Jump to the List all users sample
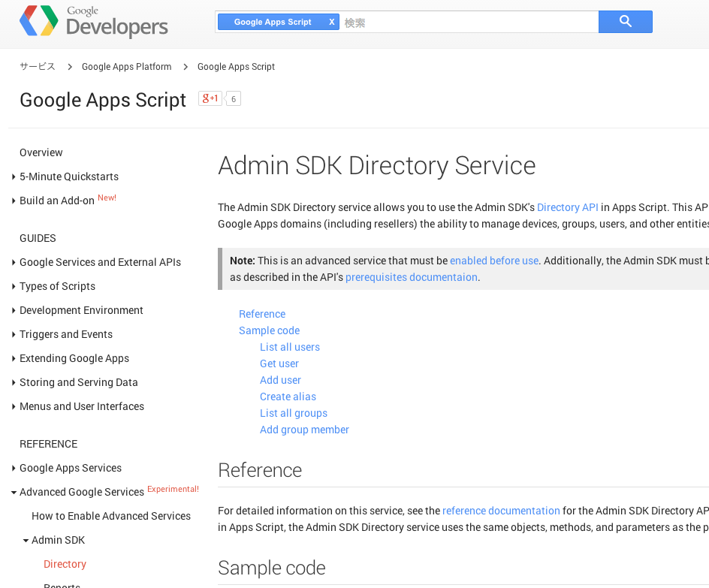Image resolution: width=709 pixels, height=588 pixels. tap(289, 346)
